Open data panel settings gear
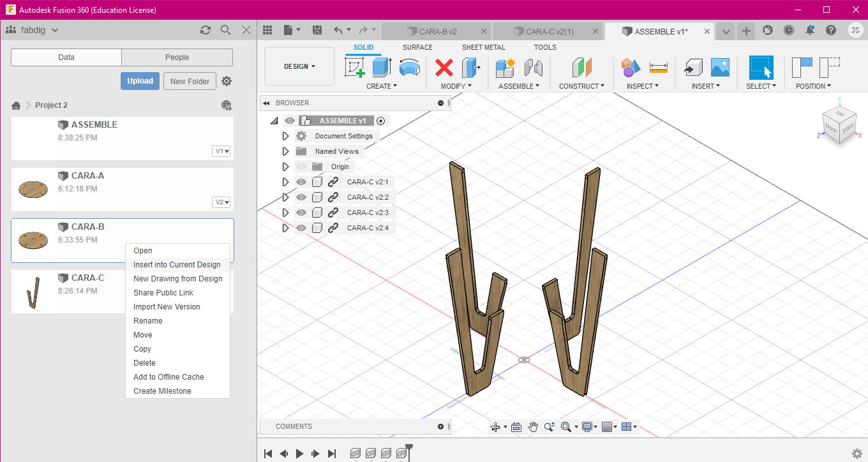The width and height of the screenshot is (868, 462). (227, 81)
